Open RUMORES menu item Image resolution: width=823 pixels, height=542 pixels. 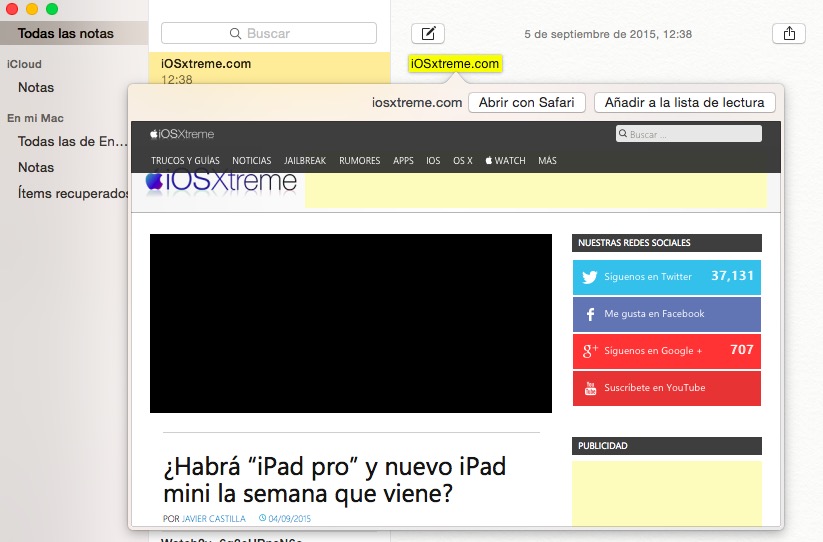tap(360, 161)
